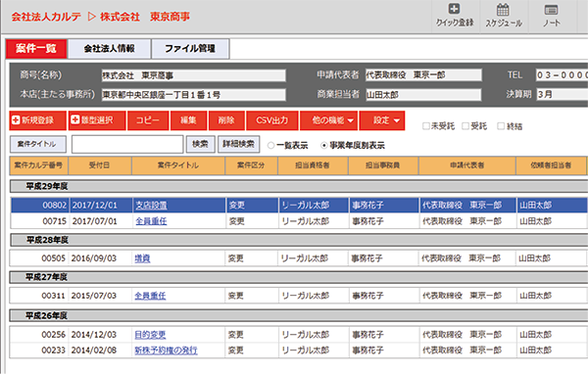Click the 詳細検索 button

click(x=238, y=144)
